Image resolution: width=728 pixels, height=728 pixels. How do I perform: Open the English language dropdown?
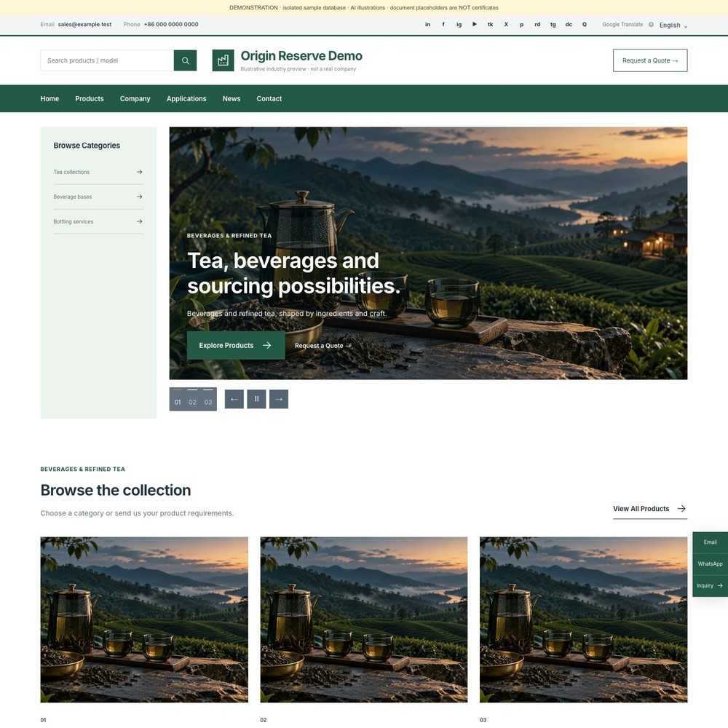pos(673,25)
